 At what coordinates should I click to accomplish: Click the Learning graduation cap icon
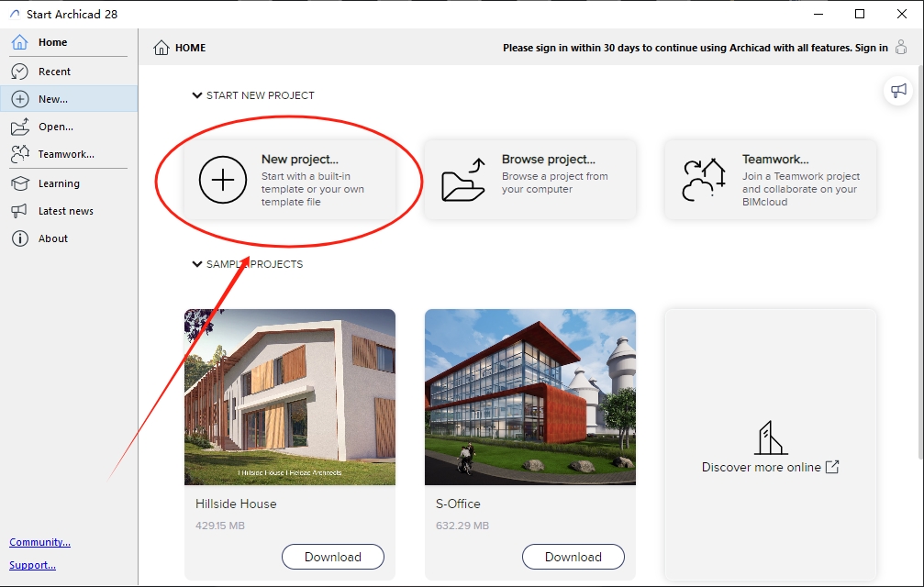(19, 183)
